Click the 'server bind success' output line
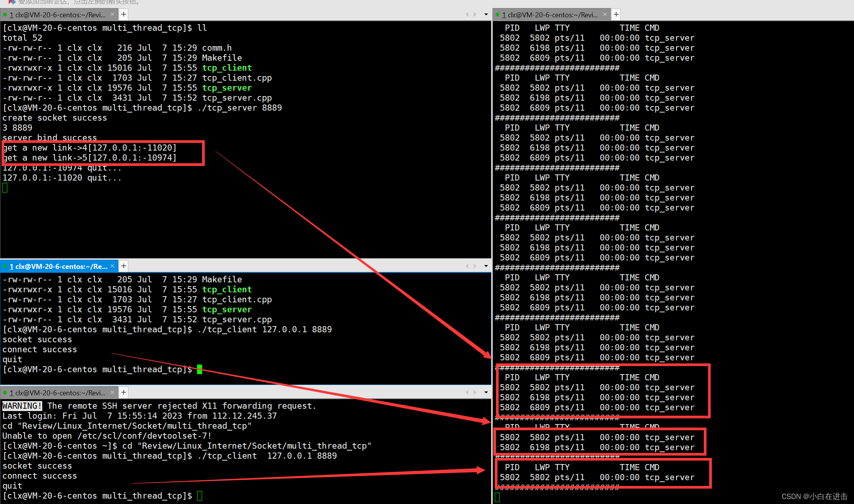 pyautogui.click(x=50, y=138)
